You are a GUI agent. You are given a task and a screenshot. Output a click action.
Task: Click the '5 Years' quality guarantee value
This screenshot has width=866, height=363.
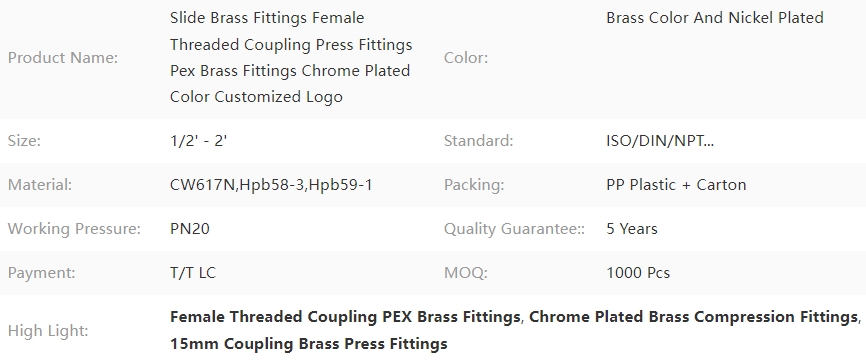pos(632,229)
